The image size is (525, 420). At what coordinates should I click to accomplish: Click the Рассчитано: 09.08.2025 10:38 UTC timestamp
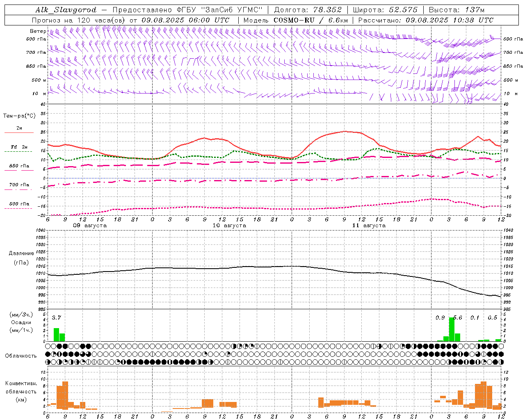[x=426, y=20]
